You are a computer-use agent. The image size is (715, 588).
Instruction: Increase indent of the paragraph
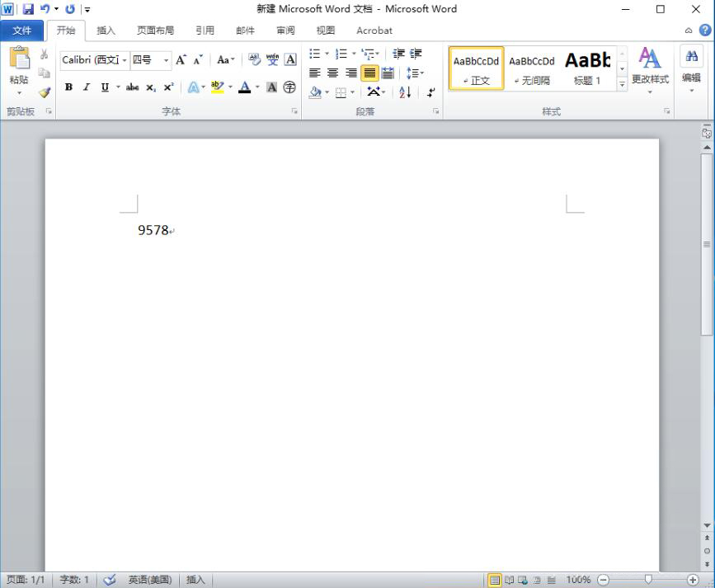coord(416,54)
